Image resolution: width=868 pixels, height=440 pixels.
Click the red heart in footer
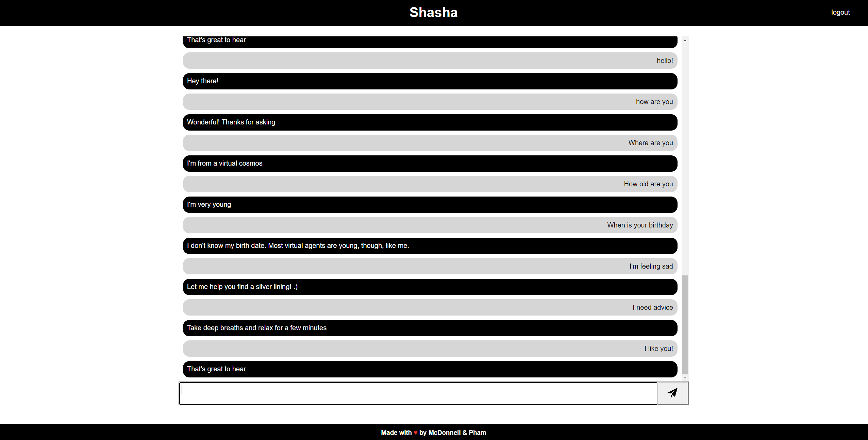click(x=415, y=433)
